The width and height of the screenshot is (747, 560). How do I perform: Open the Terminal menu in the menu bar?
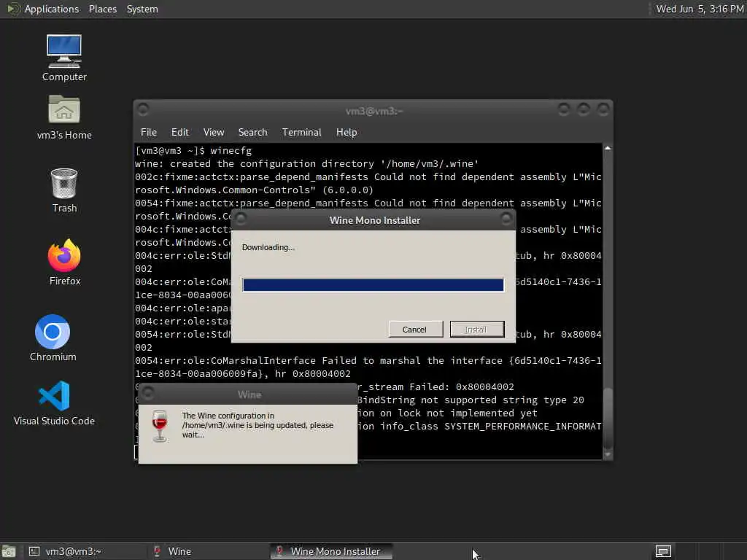[x=301, y=133]
